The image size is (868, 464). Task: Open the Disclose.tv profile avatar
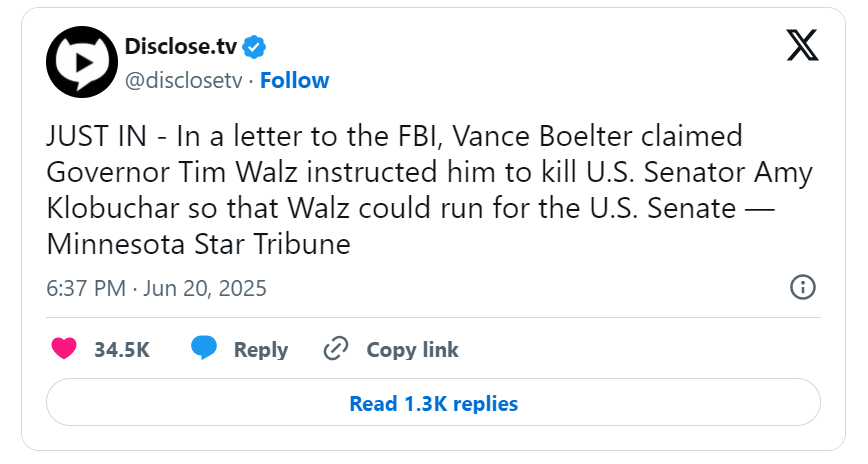(x=82, y=62)
